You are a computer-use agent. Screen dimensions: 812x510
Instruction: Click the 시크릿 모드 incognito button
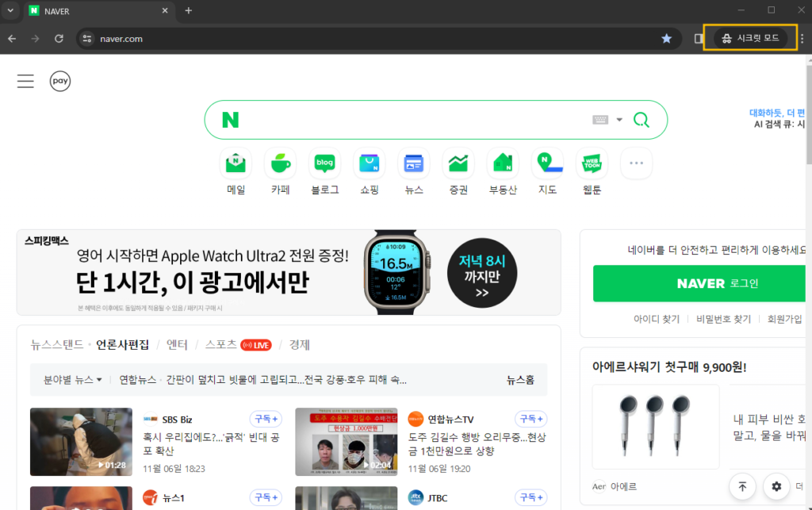point(750,38)
